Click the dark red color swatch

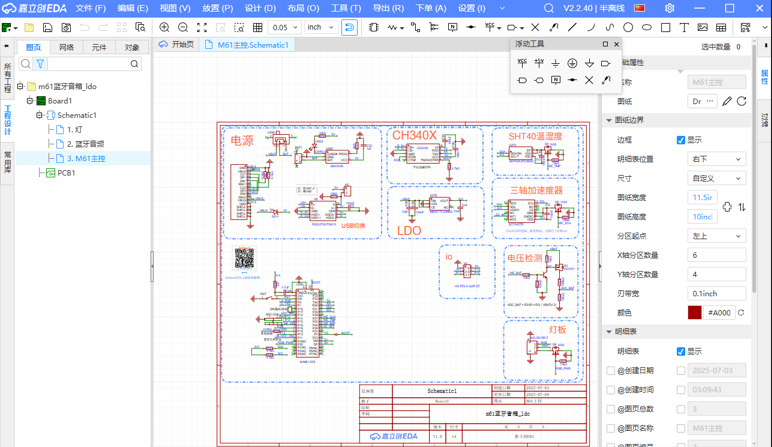click(694, 313)
